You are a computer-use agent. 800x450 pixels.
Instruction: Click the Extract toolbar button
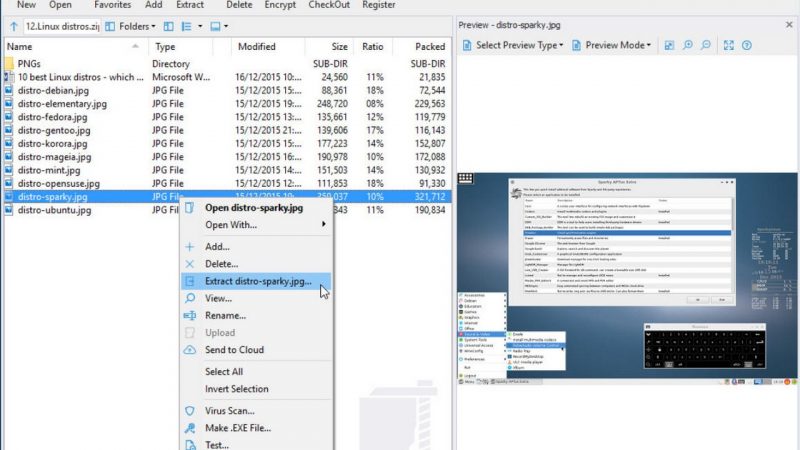[x=190, y=5]
